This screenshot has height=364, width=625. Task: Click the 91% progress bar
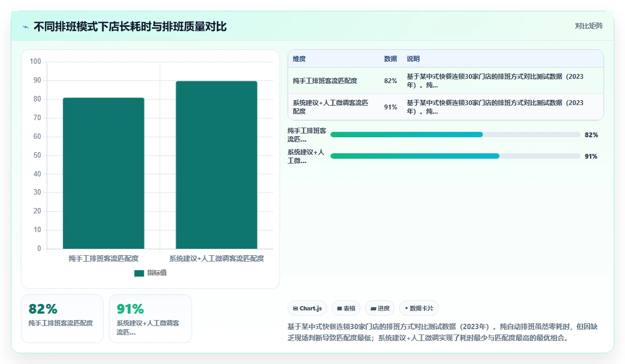[455, 156]
